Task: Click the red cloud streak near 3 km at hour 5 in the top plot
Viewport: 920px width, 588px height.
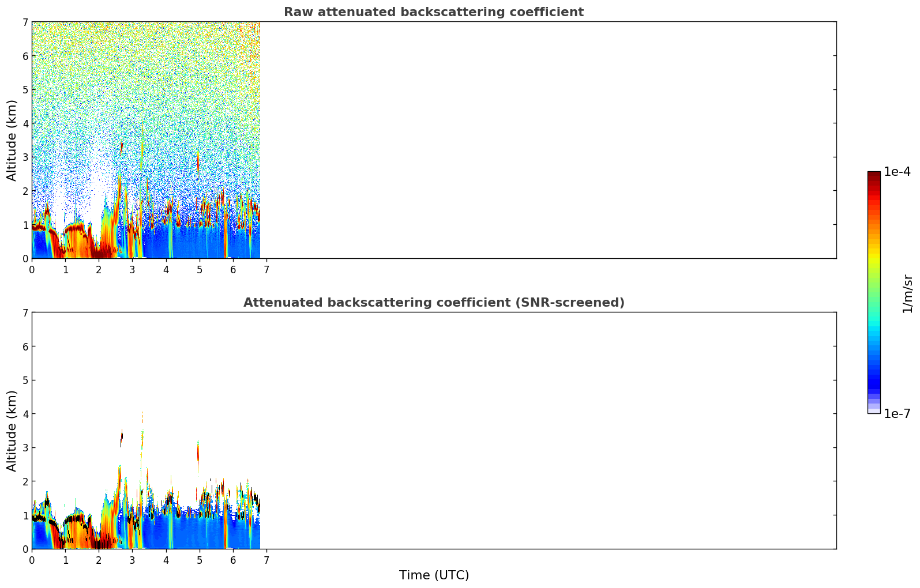Action: (198, 161)
